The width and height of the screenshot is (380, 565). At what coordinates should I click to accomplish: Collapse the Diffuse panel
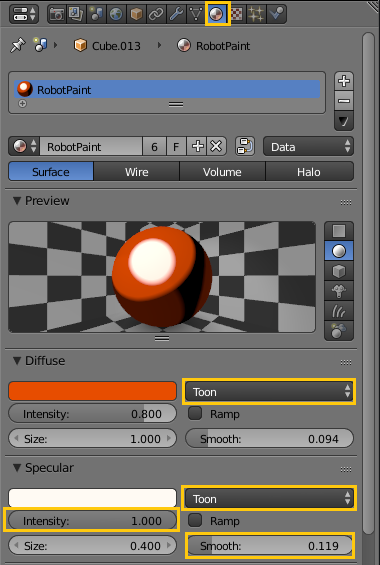pyautogui.click(x=17, y=361)
